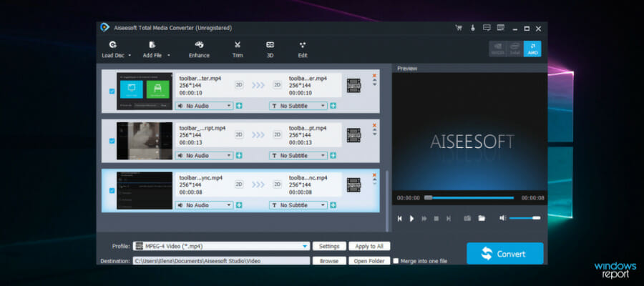Click the profile Settings button
644x286 pixels.
(329, 246)
